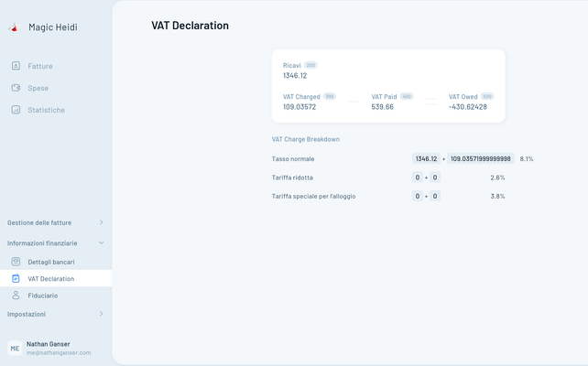This screenshot has height=366, width=588.
Task: Select the Statistiche menu item
Action: pyautogui.click(x=46, y=110)
